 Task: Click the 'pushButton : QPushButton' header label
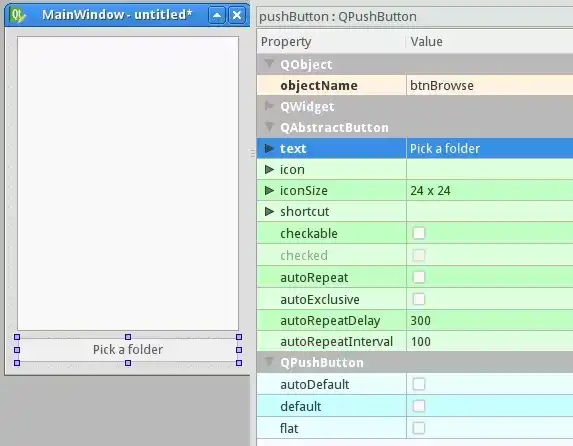pos(338,16)
